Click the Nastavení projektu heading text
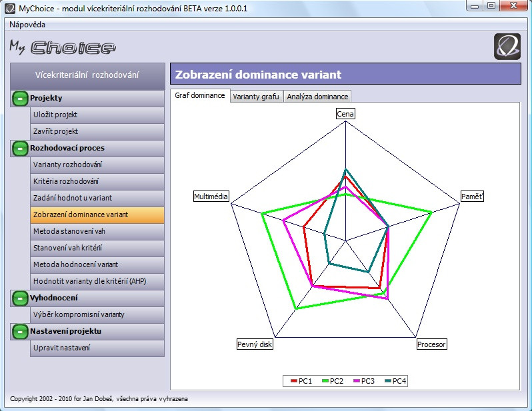Image resolution: width=532 pixels, height=411 pixels. pyautogui.click(x=65, y=331)
